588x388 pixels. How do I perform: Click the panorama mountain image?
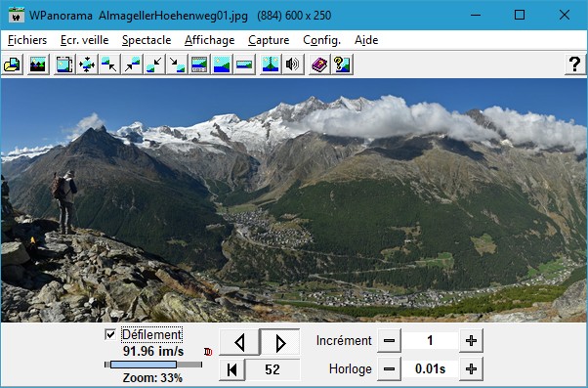(294, 200)
